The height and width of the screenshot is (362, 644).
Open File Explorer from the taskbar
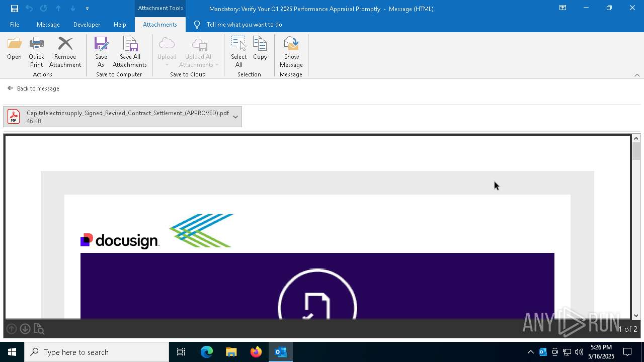[x=231, y=352]
